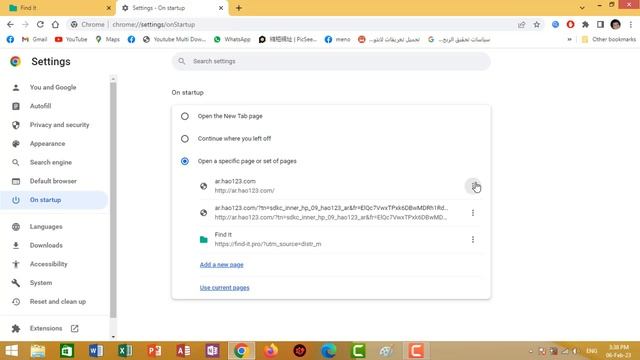Click the red Opera-style extension icon
The height and width of the screenshot is (360, 640).
tap(571, 24)
